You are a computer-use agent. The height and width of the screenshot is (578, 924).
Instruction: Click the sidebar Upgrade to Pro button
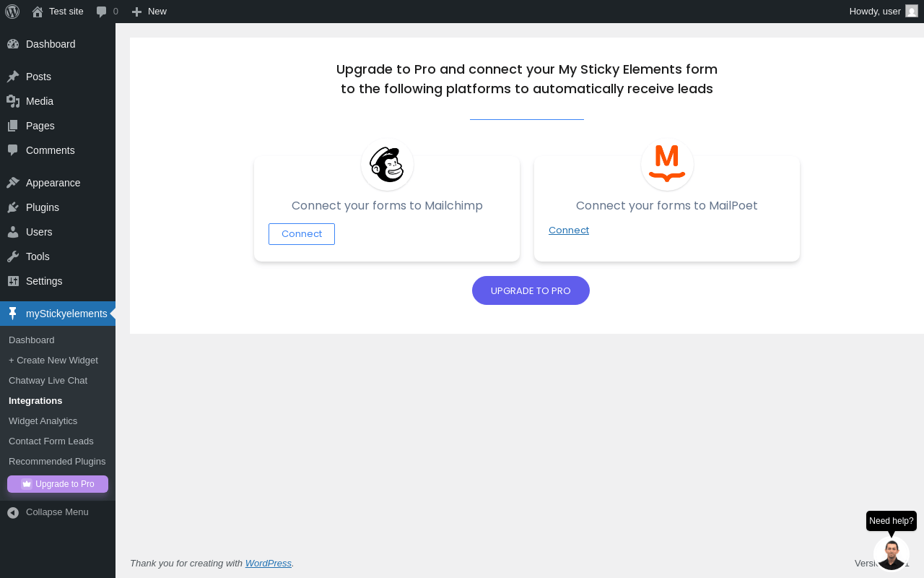pos(58,484)
